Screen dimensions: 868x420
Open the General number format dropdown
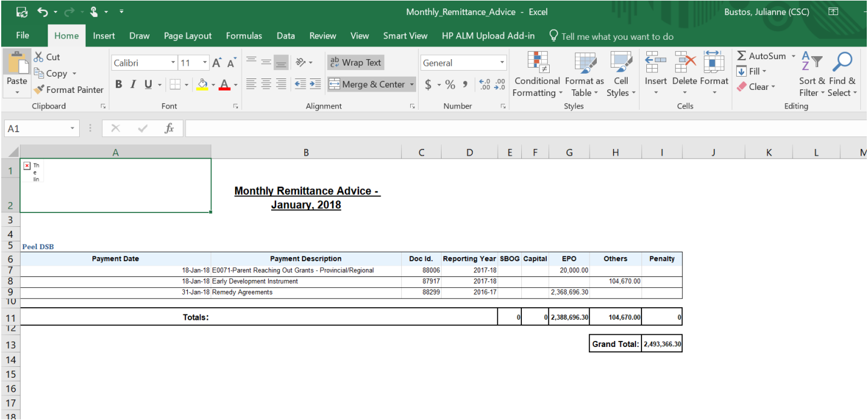tap(502, 63)
